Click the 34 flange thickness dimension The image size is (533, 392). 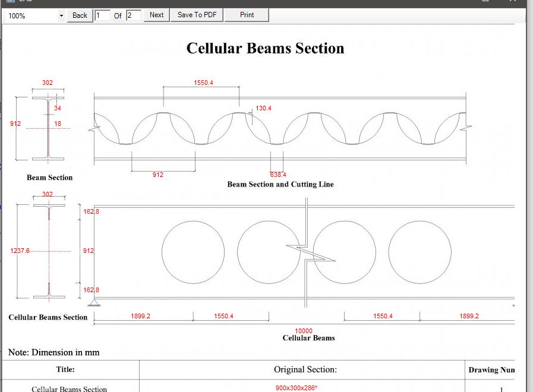[x=58, y=108]
